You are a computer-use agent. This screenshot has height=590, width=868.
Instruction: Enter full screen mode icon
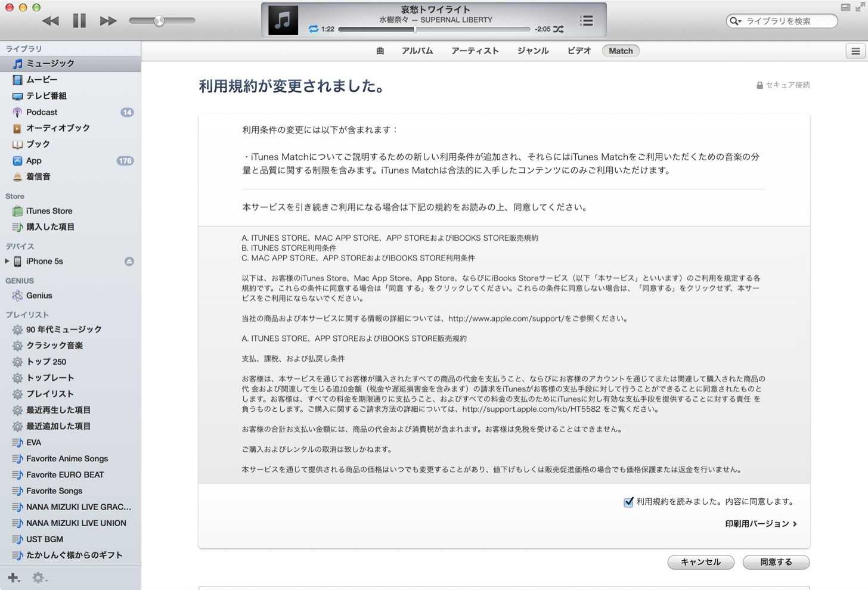[x=860, y=7]
